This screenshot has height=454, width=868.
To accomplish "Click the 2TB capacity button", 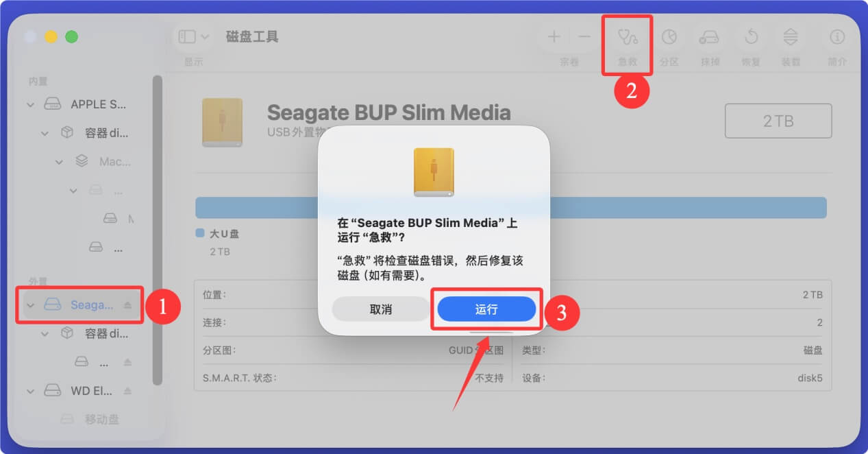I will click(778, 120).
